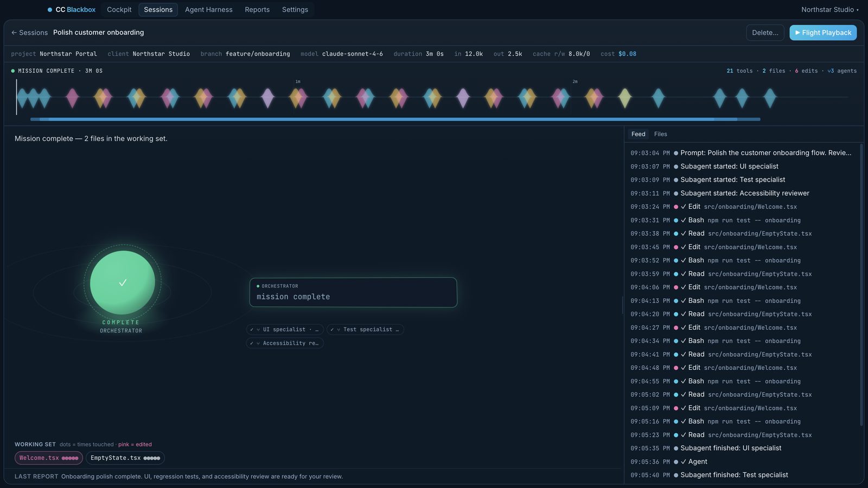Image resolution: width=868 pixels, height=488 pixels.
Task: Switch to the Files tab
Action: [x=660, y=134]
